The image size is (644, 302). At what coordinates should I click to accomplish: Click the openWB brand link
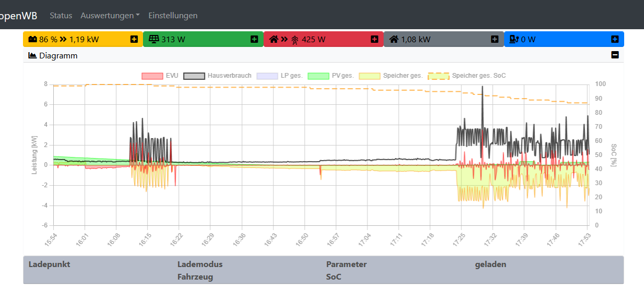click(x=19, y=16)
